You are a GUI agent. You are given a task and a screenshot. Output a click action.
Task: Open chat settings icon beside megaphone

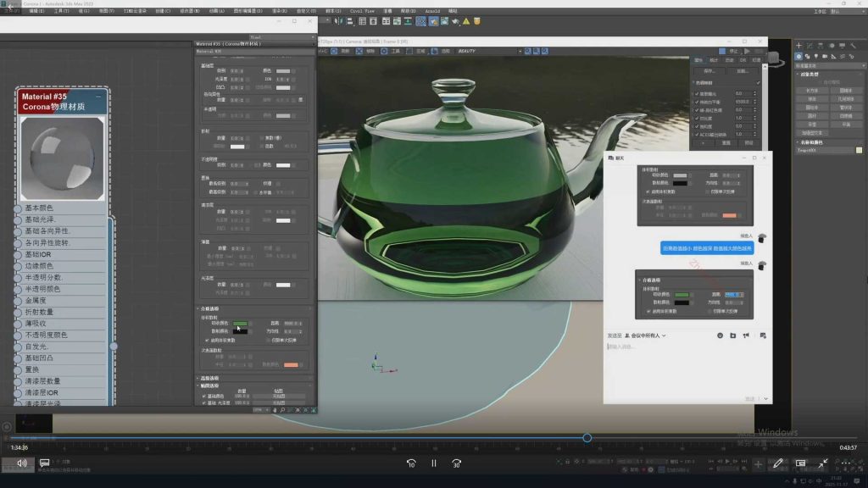(x=763, y=335)
